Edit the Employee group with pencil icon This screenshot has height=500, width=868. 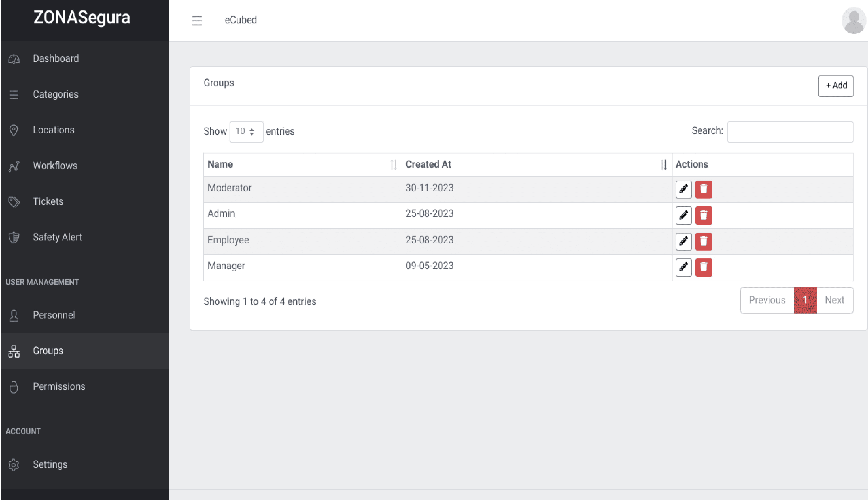click(683, 241)
